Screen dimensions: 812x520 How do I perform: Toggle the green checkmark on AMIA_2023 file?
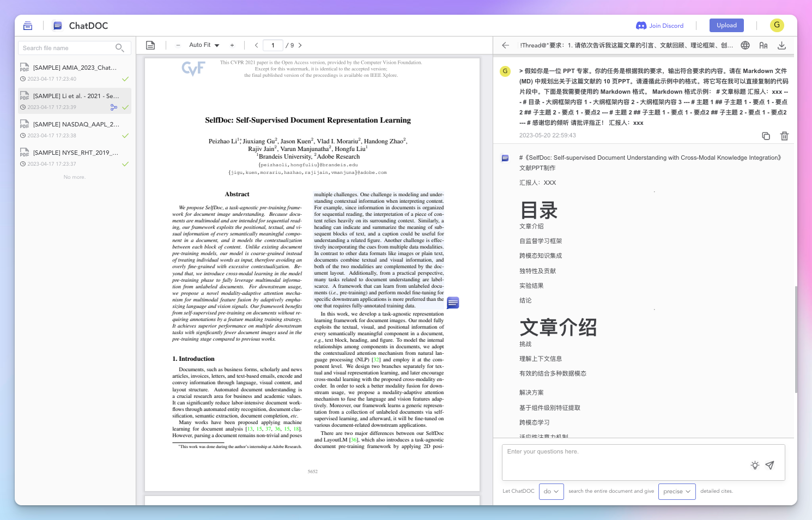(x=125, y=78)
